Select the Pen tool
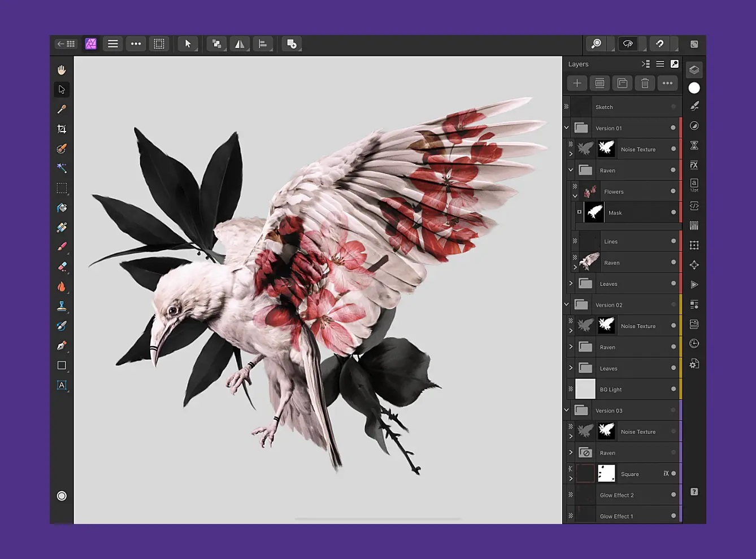The image size is (756, 559). 62,346
